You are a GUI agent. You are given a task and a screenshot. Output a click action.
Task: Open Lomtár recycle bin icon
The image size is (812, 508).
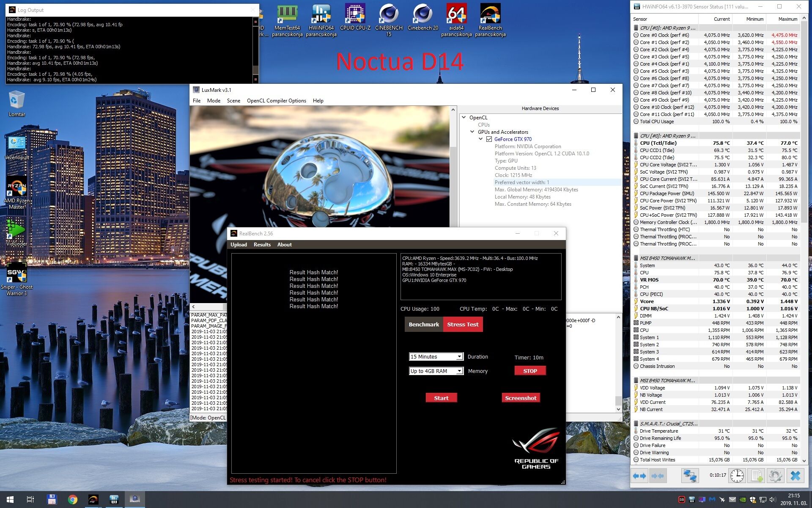point(17,104)
